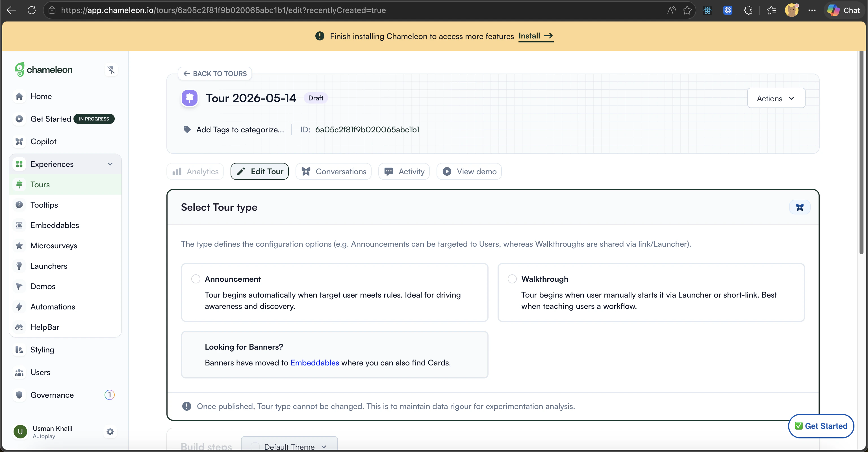The width and height of the screenshot is (868, 452).
Task: Open the browser extensions puzzle icon
Action: [748, 10]
